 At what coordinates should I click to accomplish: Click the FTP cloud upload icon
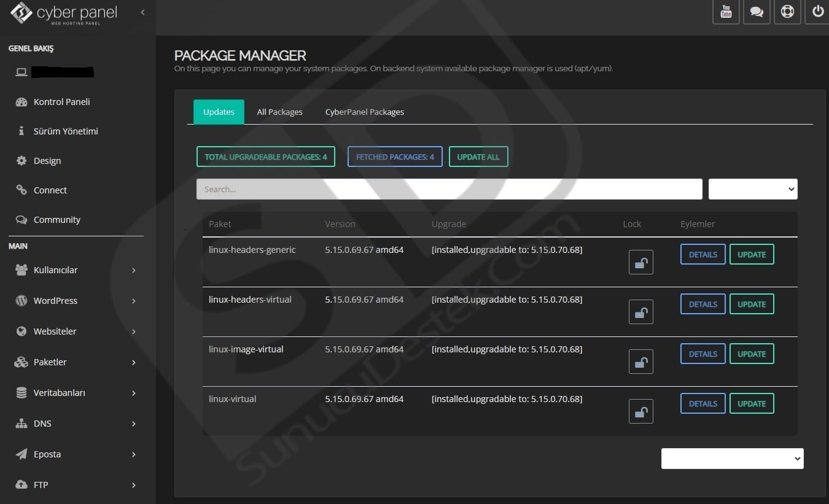[x=21, y=485]
